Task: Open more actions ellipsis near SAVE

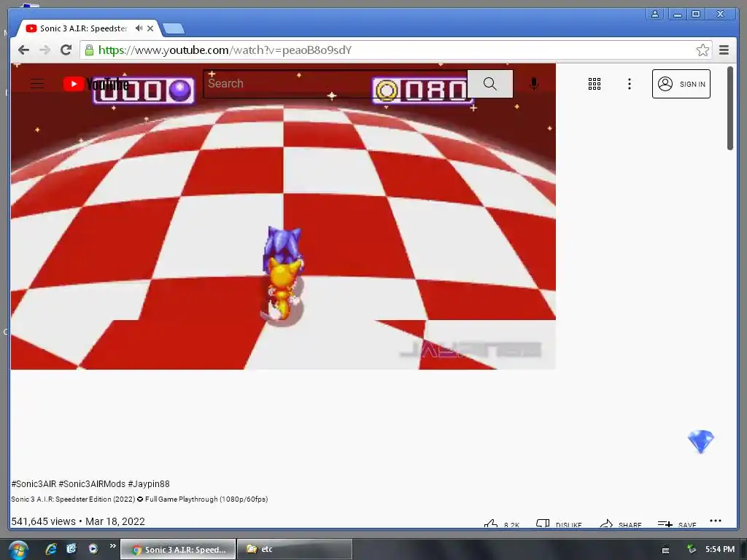Action: [715, 521]
